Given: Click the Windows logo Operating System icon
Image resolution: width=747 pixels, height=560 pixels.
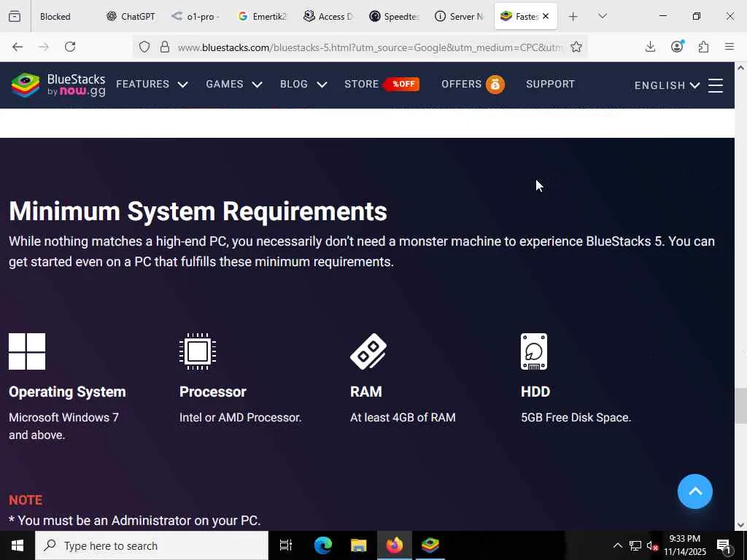Looking at the screenshot, I should tap(27, 351).
